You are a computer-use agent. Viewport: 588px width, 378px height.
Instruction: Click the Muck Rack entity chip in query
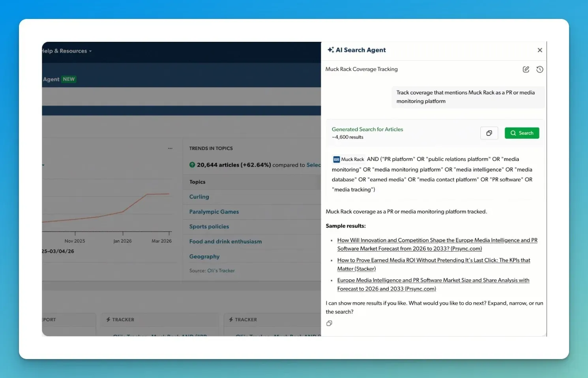pyautogui.click(x=349, y=159)
